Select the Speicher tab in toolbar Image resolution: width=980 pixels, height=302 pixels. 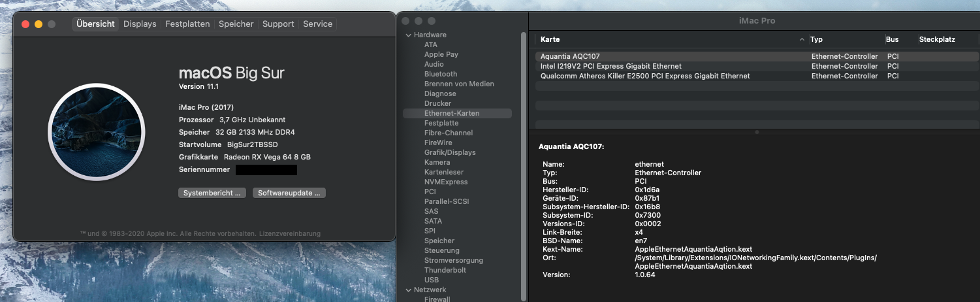[236, 24]
